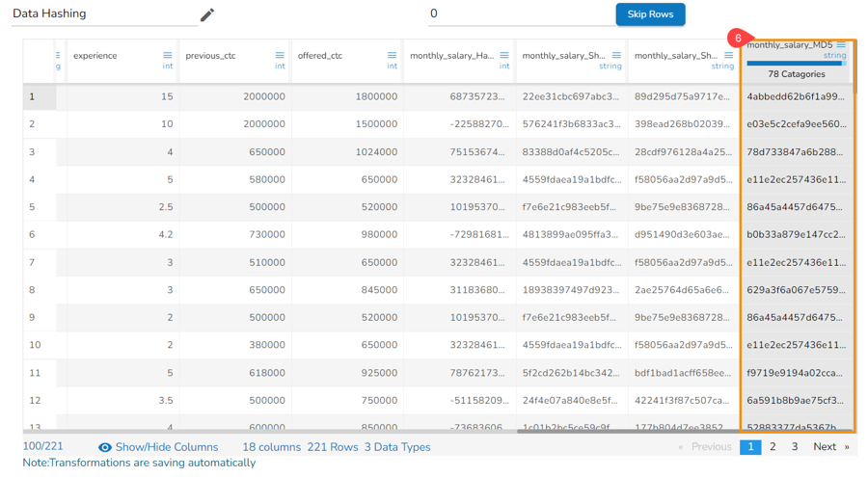Expand the string type under monthly_salary_MD5
Screen dimensions: 868x477
834,56
